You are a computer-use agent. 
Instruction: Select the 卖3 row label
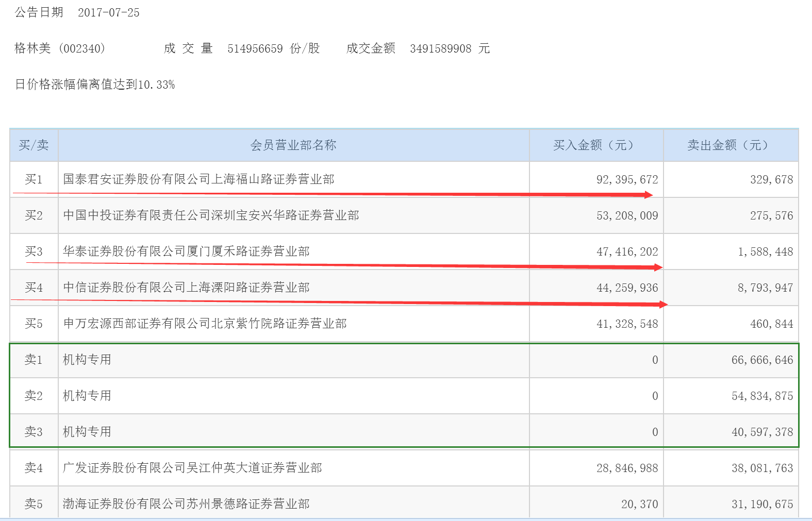point(34,432)
